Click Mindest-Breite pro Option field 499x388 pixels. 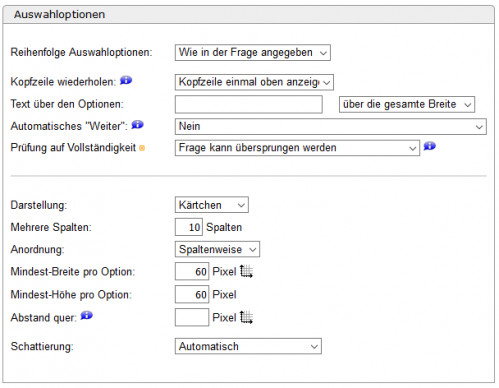click(192, 271)
